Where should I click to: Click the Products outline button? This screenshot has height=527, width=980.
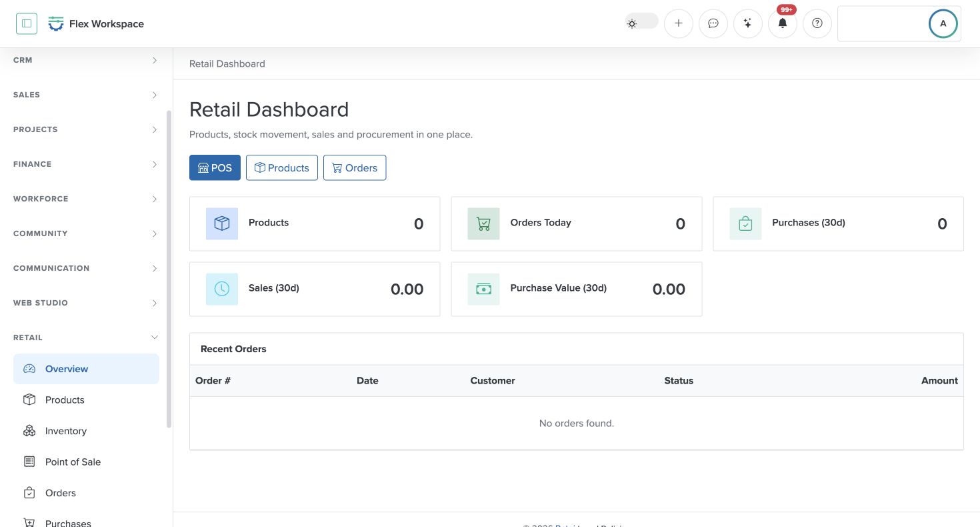pyautogui.click(x=282, y=168)
